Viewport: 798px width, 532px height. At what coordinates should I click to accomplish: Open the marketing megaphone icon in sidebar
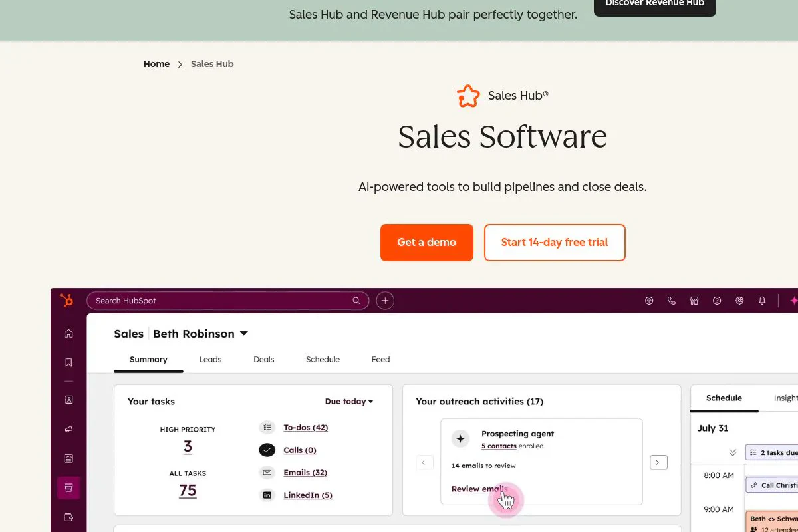click(x=68, y=429)
